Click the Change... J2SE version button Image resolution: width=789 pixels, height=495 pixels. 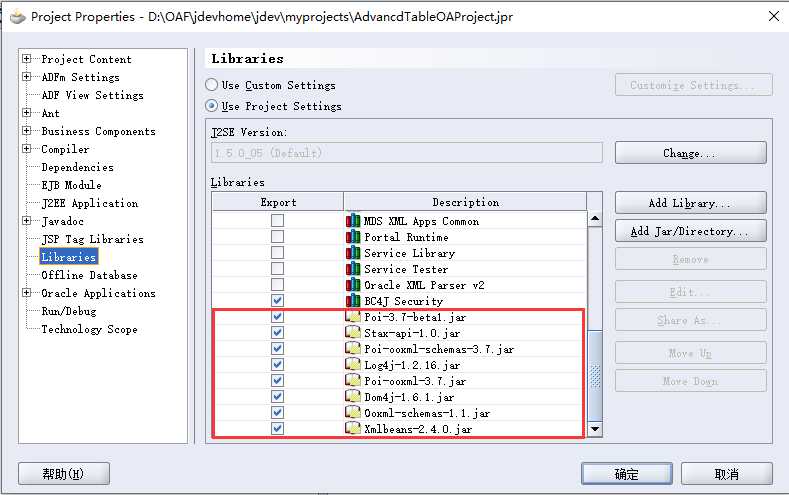tap(690, 153)
